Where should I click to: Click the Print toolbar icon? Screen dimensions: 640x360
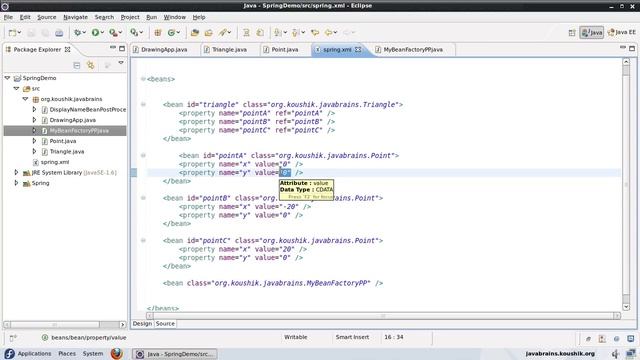pyautogui.click(x=59, y=33)
